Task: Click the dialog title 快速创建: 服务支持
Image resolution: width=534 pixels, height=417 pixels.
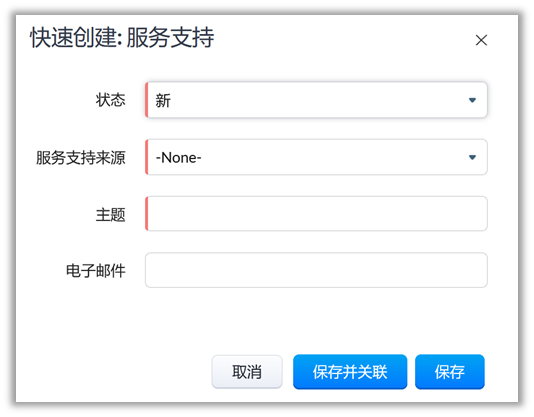Action: pos(122,37)
